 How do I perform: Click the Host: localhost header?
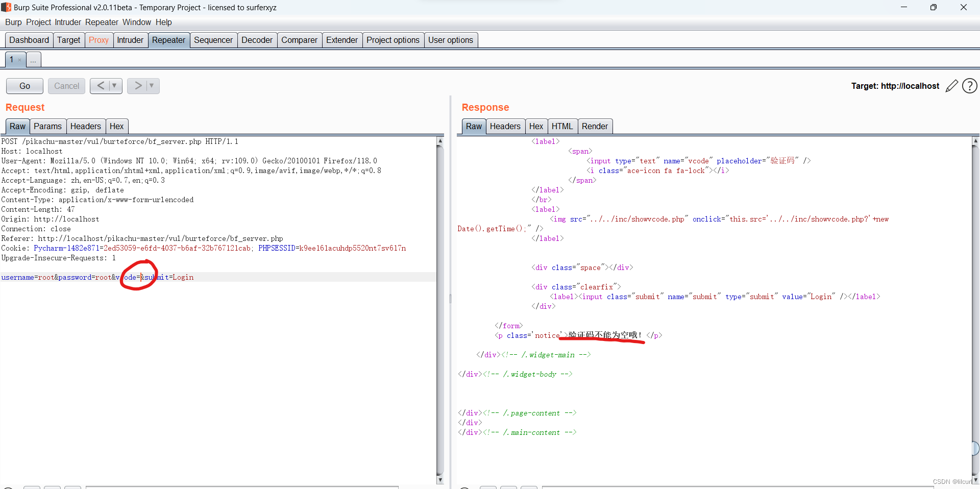(32, 151)
